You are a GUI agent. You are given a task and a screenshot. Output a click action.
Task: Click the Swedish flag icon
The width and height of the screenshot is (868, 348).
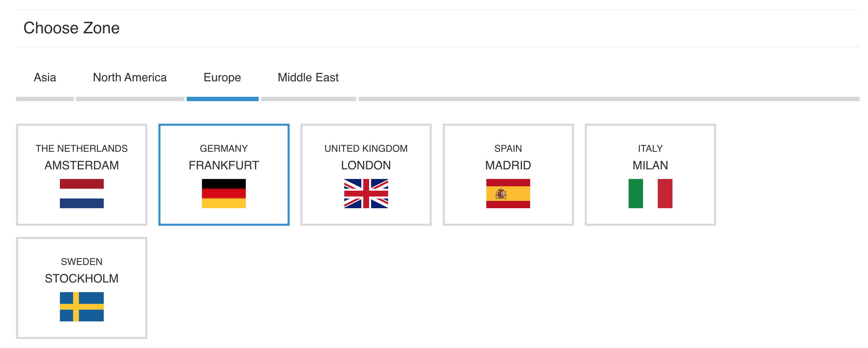pyautogui.click(x=82, y=306)
